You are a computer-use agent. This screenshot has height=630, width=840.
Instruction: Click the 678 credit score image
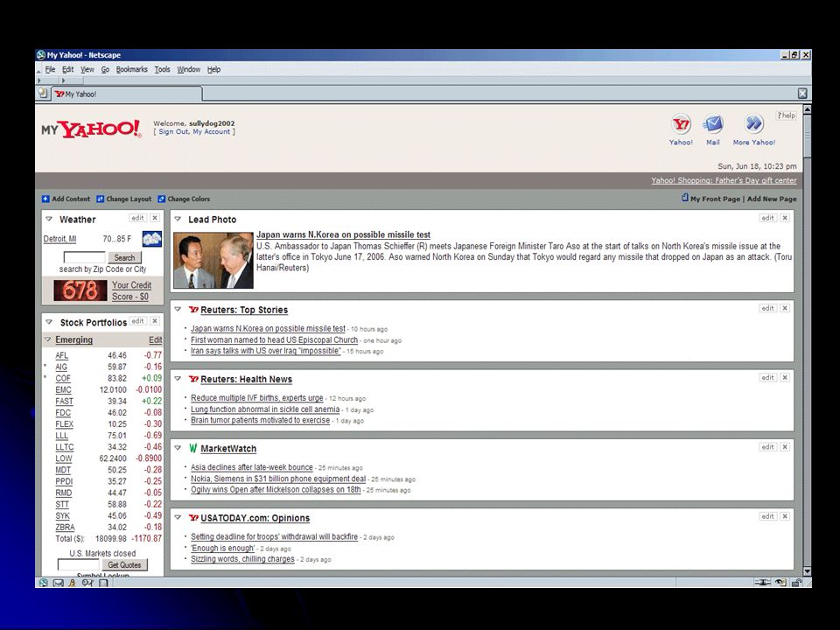coord(80,290)
